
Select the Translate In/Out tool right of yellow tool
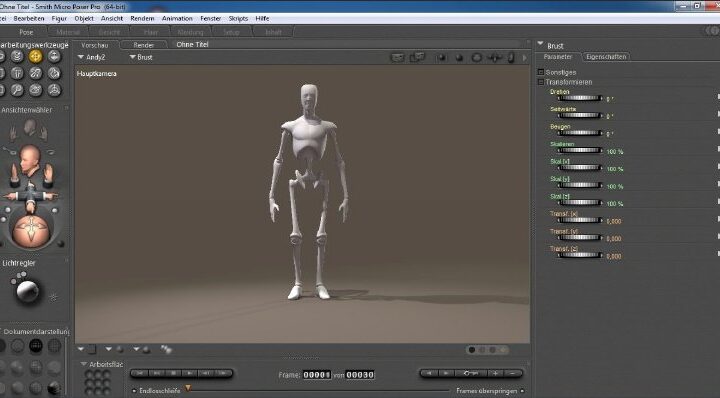click(x=54, y=56)
